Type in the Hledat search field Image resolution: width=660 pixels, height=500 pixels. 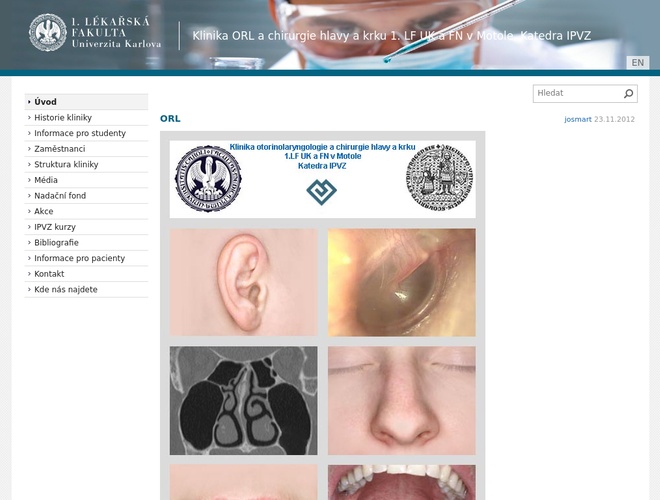(x=577, y=94)
